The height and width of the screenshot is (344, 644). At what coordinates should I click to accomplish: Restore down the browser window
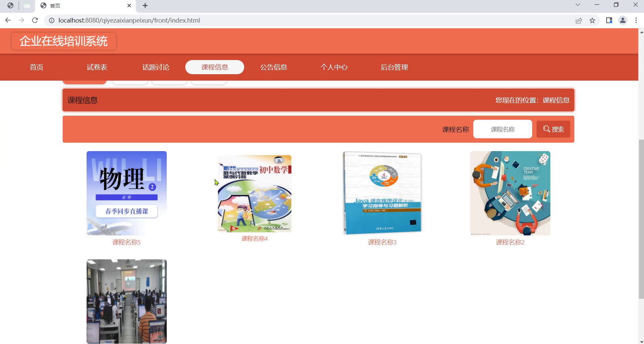tap(616, 5)
